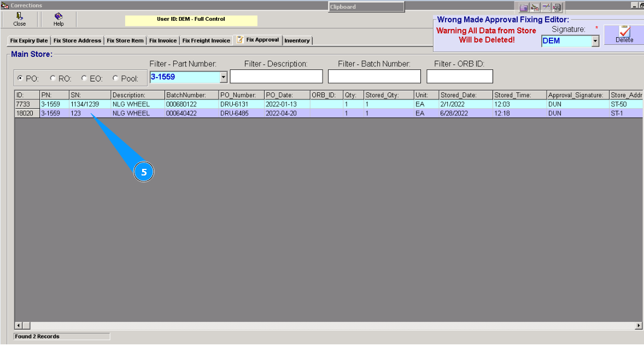
Task: Click the SN column header
Action: click(x=90, y=95)
